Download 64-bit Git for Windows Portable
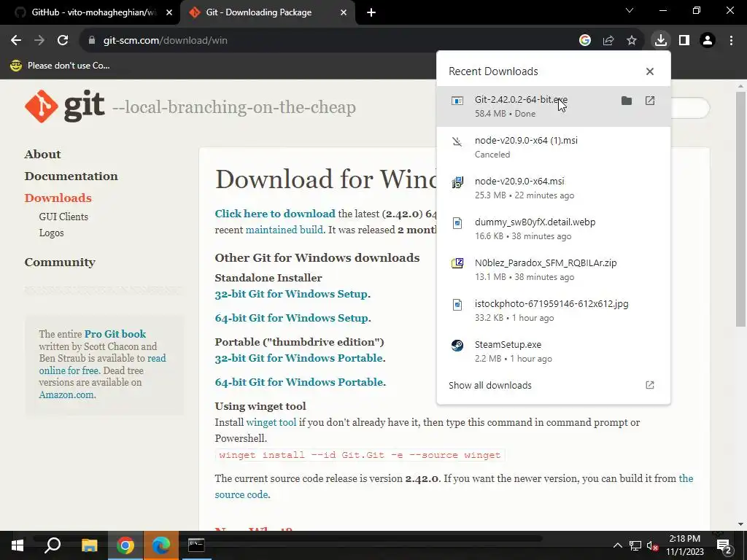The height and width of the screenshot is (560, 747). click(299, 382)
